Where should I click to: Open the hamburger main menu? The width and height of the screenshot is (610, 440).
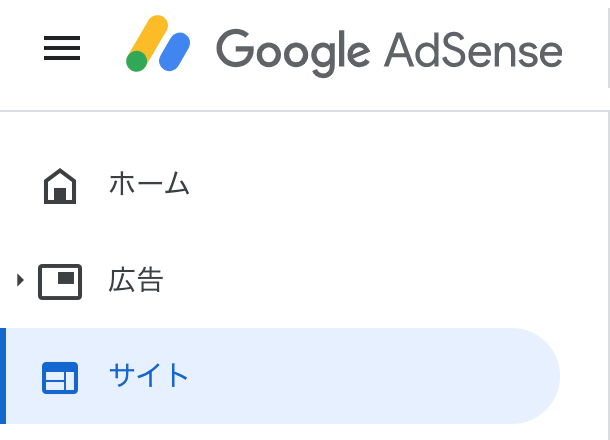click(x=62, y=48)
